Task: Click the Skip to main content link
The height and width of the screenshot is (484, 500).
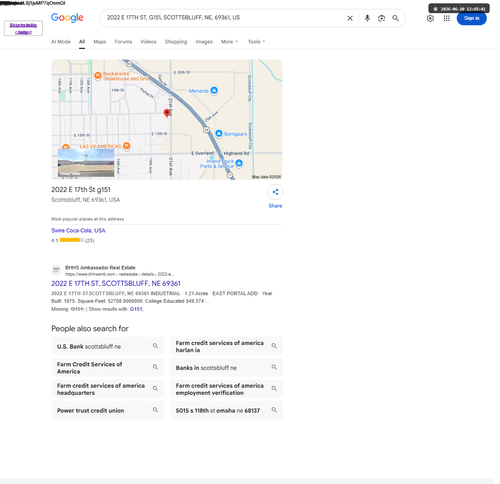Action: coord(23,28)
